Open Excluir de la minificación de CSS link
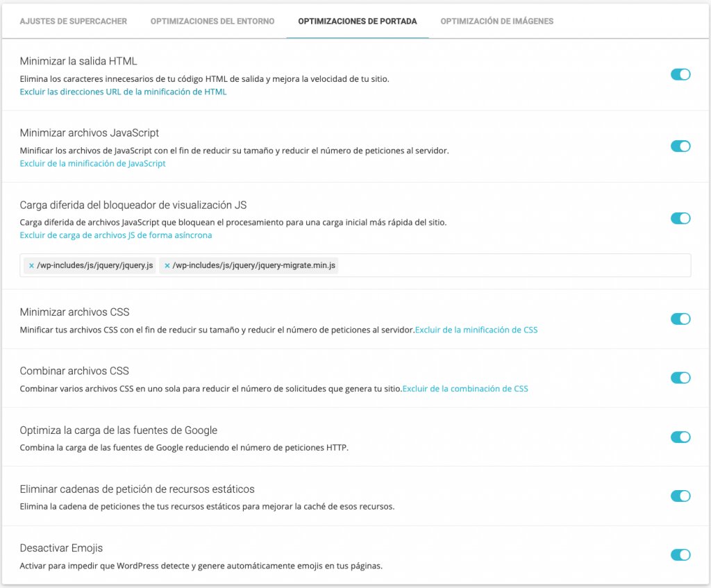The height and width of the screenshot is (588, 711). (x=476, y=330)
